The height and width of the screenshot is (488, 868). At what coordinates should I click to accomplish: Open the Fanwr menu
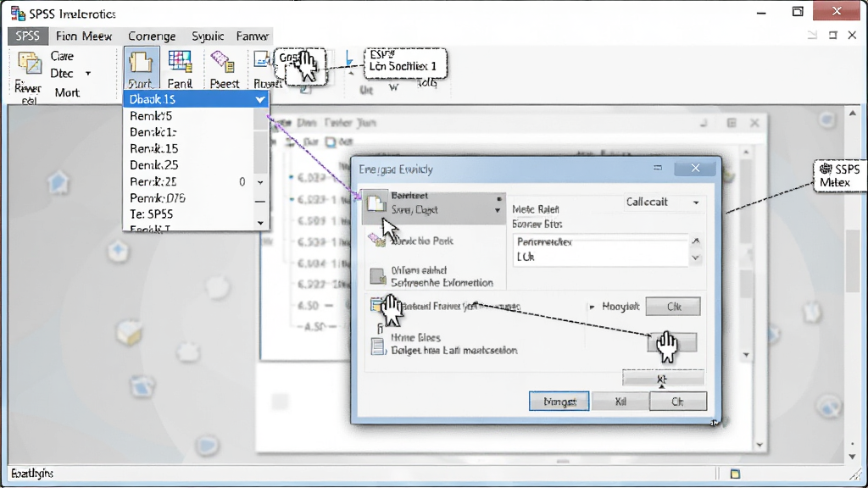point(253,36)
